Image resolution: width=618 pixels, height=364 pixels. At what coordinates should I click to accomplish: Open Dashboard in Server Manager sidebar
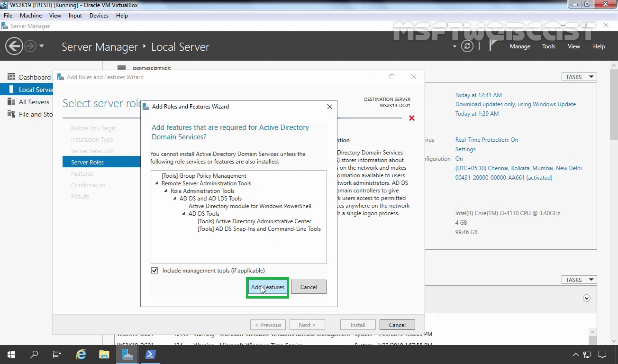pos(28,77)
